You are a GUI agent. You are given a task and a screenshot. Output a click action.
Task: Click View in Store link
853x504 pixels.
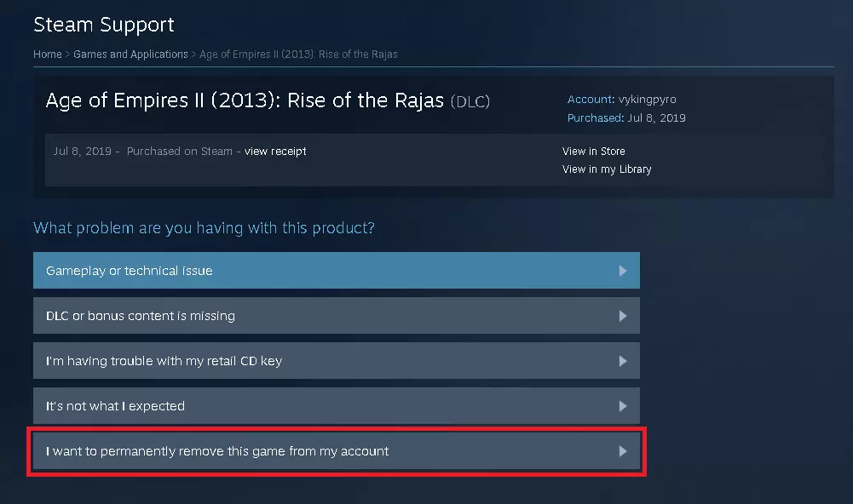(x=593, y=152)
